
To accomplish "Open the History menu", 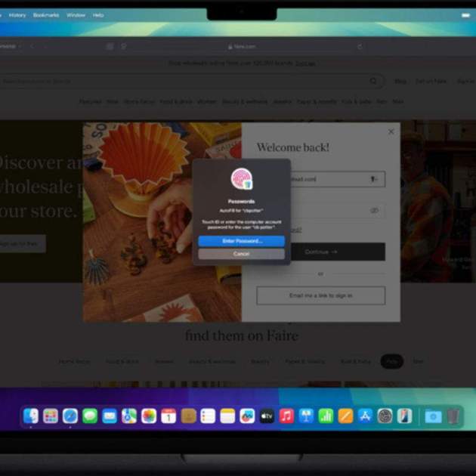I will (17, 15).
